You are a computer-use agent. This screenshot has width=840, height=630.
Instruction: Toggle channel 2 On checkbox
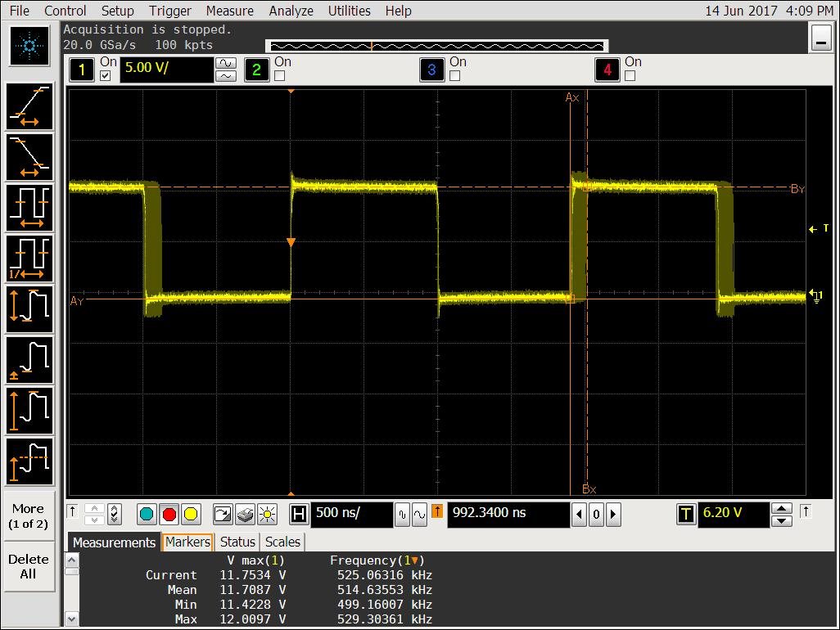tap(280, 75)
